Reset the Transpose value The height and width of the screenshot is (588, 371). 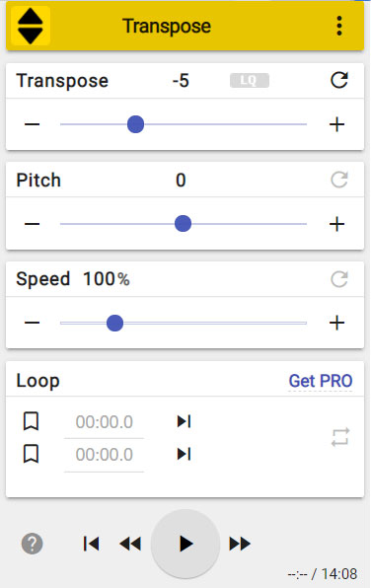point(339,80)
